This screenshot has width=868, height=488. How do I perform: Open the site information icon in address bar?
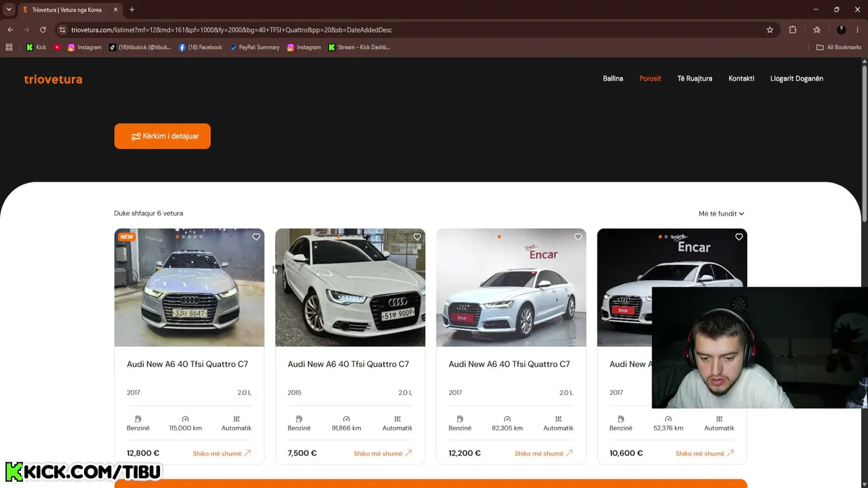click(x=62, y=30)
